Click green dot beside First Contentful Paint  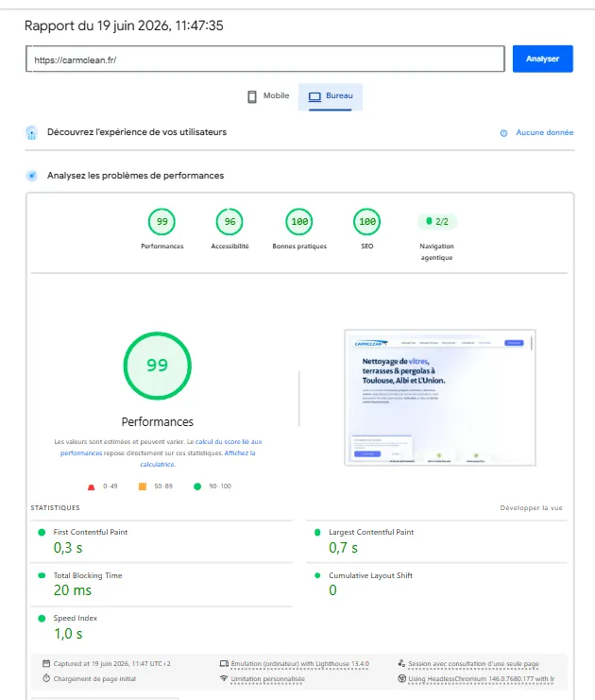[x=42, y=532]
